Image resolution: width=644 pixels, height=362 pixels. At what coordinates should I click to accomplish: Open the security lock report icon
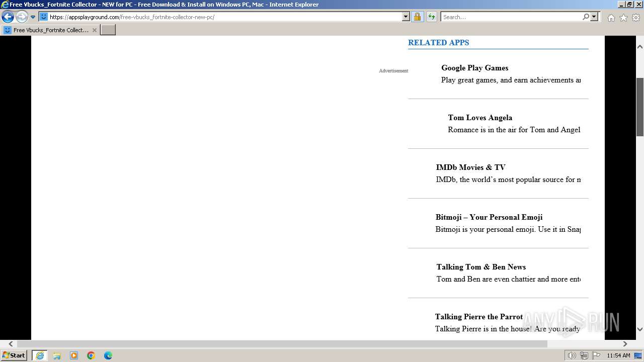tap(417, 17)
